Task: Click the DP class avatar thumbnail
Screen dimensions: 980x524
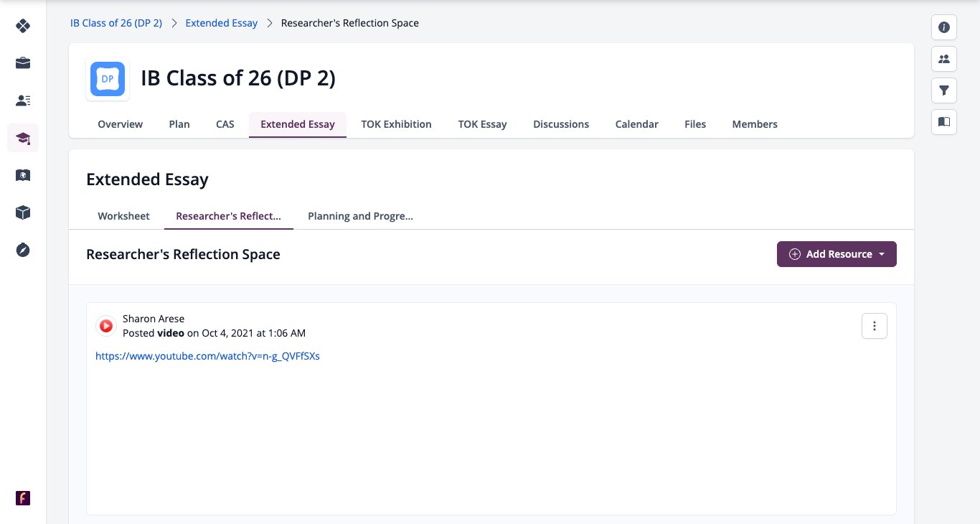Action: click(108, 79)
